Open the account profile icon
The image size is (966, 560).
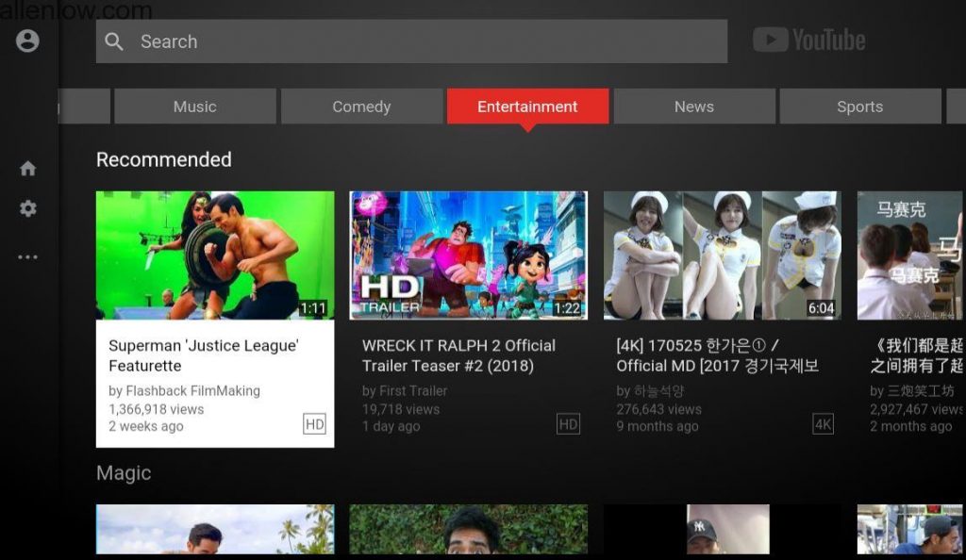pos(27,41)
